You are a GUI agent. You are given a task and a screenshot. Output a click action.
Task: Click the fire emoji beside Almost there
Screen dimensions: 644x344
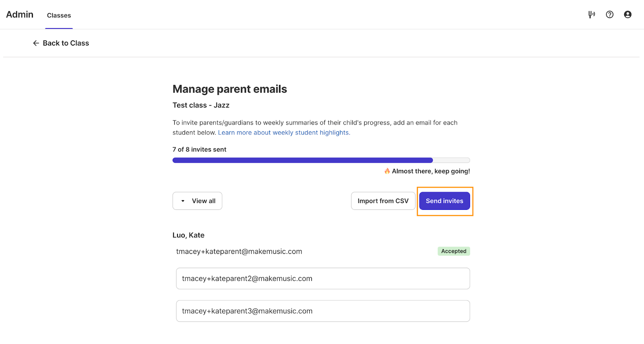(x=387, y=171)
